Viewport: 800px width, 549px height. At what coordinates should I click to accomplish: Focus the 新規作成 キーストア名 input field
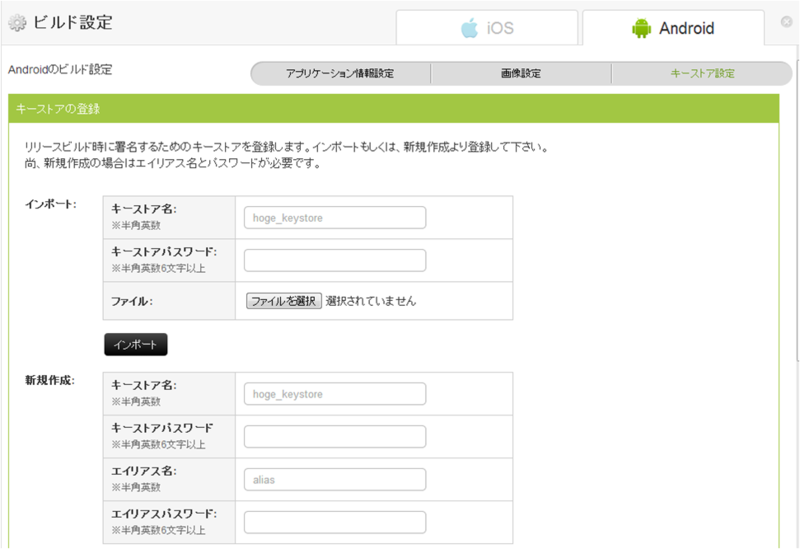pos(335,394)
